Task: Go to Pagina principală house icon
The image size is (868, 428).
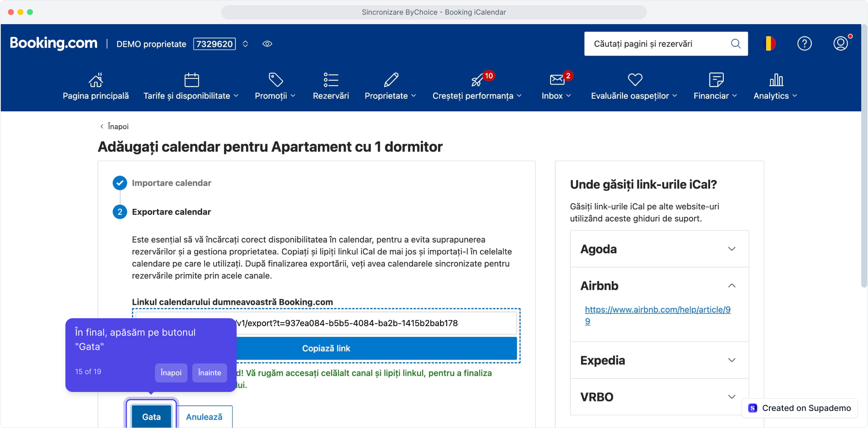Action: 96,80
